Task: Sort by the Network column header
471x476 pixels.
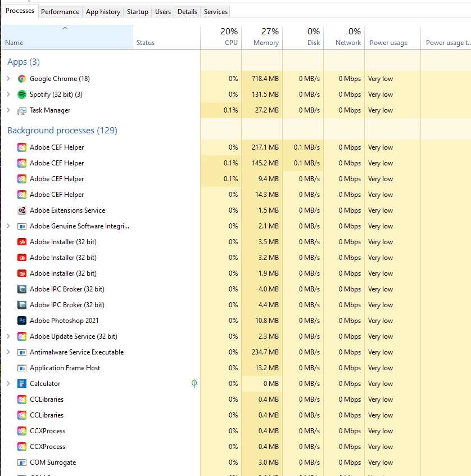Action: click(344, 37)
